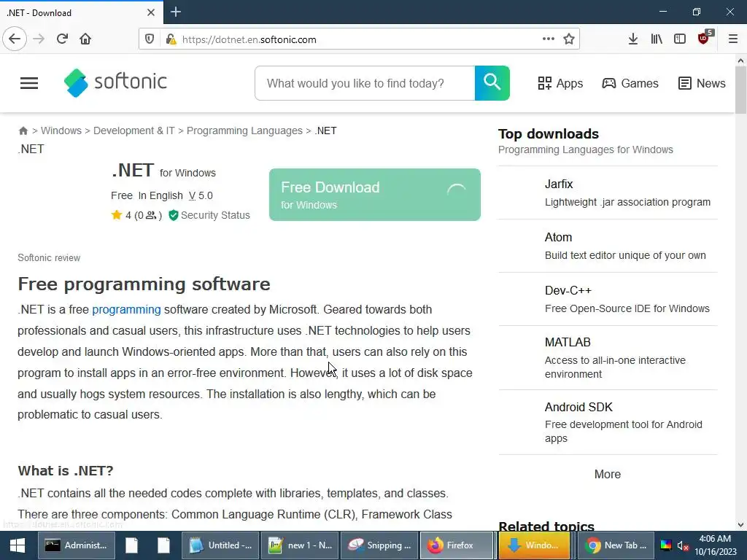Open tracking protection shield in address bar
The image size is (747, 560).
[149, 39]
